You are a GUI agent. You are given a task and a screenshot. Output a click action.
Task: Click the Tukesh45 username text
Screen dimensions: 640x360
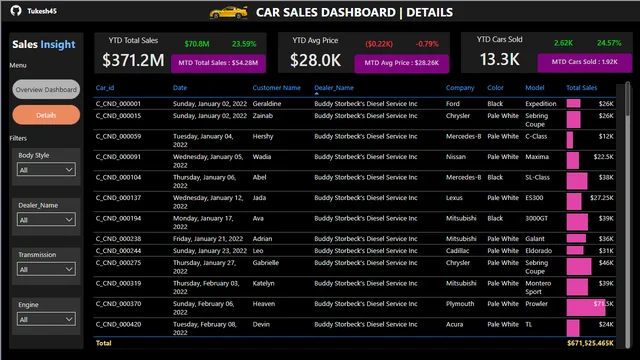point(42,11)
